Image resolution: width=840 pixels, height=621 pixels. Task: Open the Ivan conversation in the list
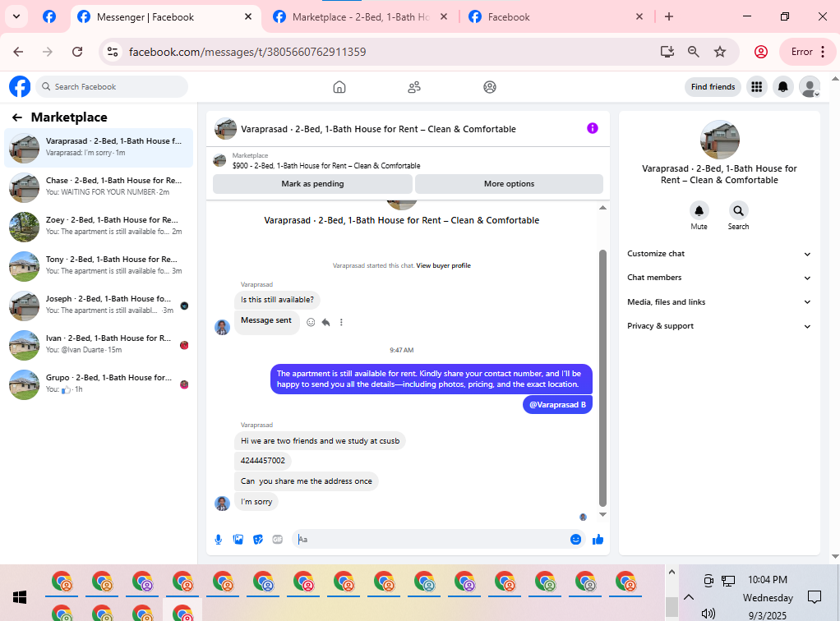[99, 344]
